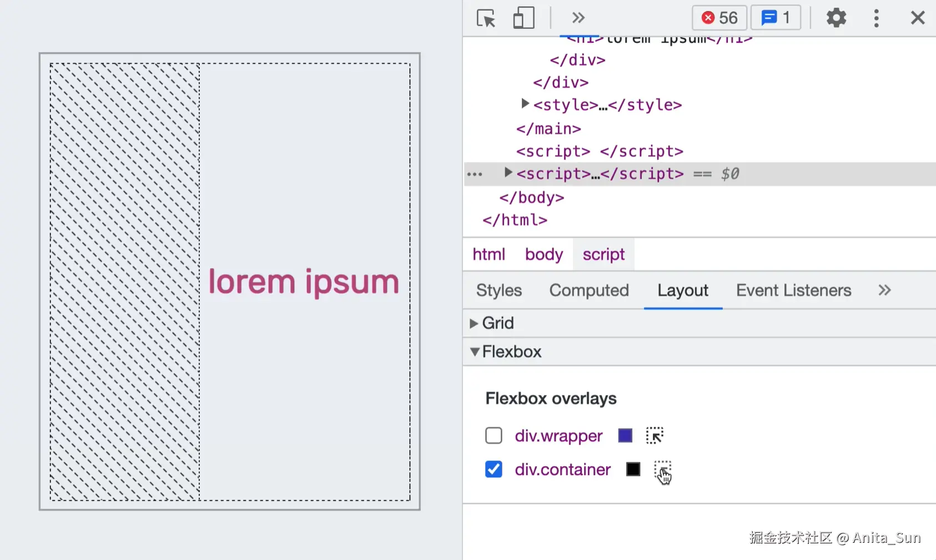The height and width of the screenshot is (560, 936).
Task: Expand the style element node
Action: pos(525,104)
